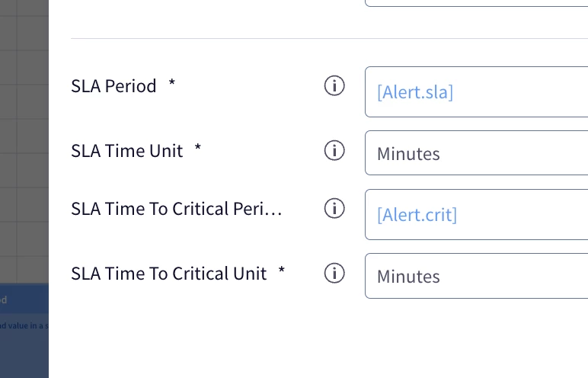Viewport: 588px width, 378px height.
Task: Open the info tooltip for SLA Time Unit
Action: [x=334, y=151]
